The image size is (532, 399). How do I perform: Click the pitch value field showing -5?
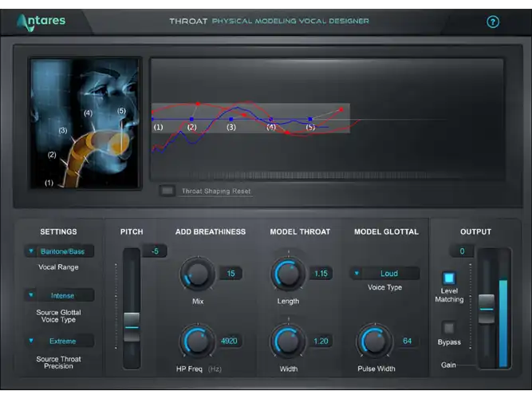point(155,251)
